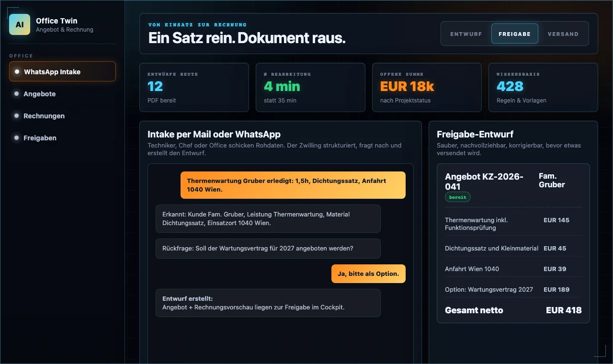Click the EUR 418 total amount

(564, 310)
